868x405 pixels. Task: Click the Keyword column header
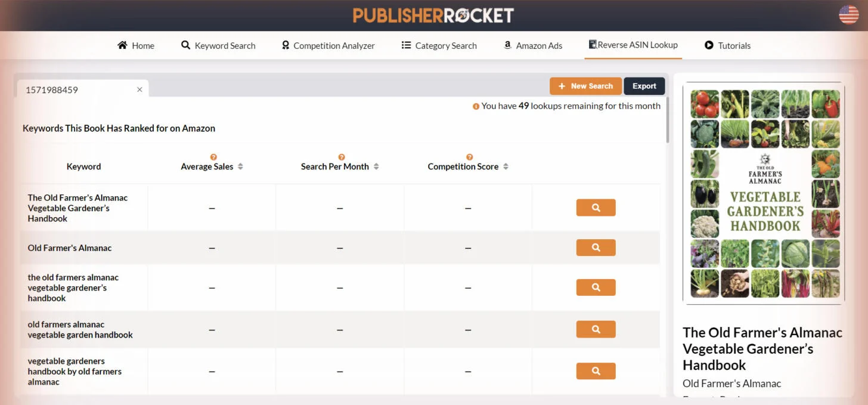83,166
